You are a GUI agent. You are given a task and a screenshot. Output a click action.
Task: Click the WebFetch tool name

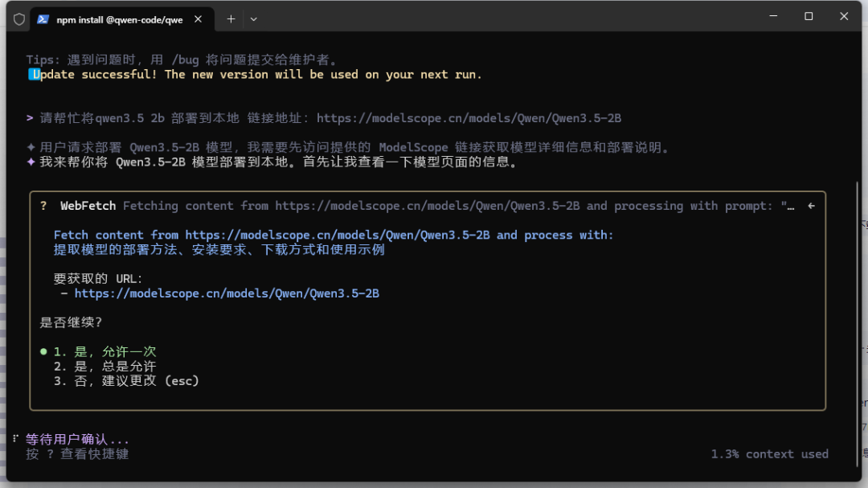(88, 206)
